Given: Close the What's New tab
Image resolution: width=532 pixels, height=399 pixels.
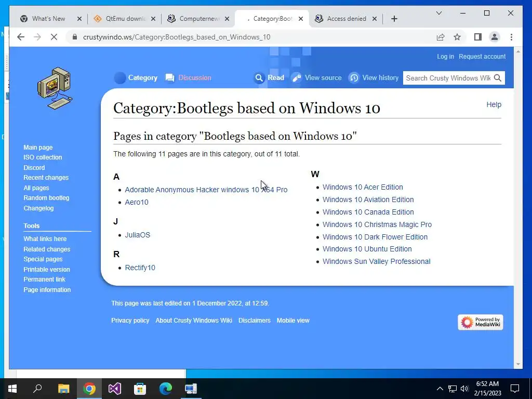Looking at the screenshot, I should 79,19.
